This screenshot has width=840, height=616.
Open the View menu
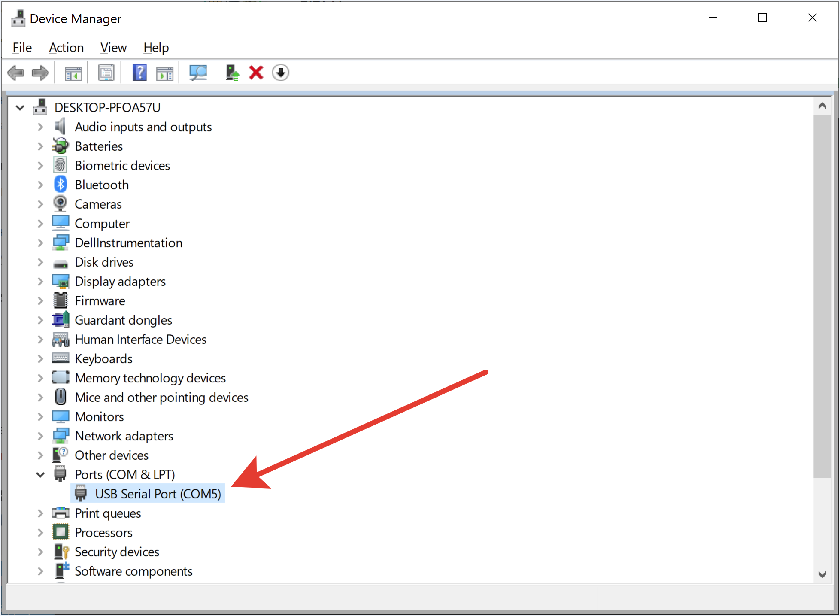(113, 47)
